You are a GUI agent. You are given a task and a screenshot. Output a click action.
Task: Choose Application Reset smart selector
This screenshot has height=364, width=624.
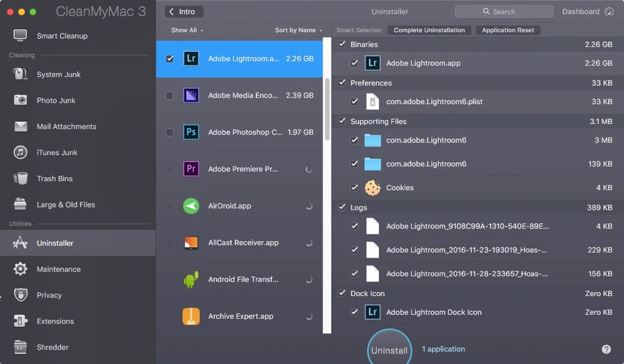coord(508,30)
